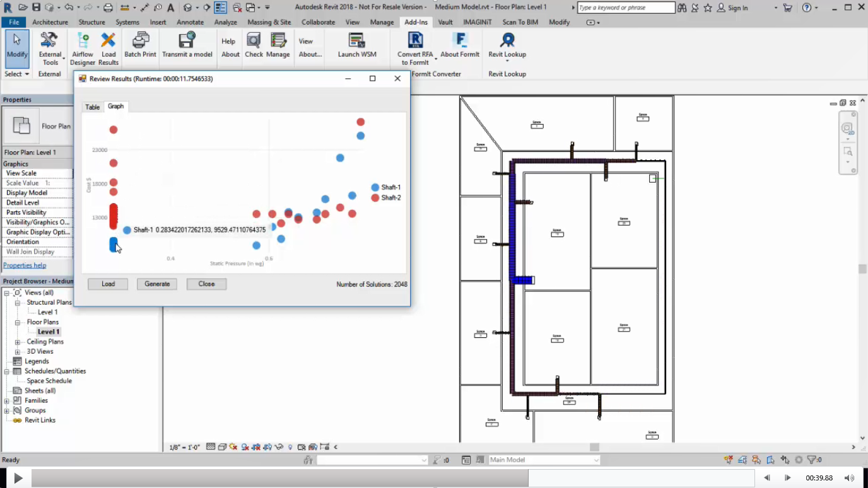
Task: Toggle the video volume icon
Action: pos(850,478)
